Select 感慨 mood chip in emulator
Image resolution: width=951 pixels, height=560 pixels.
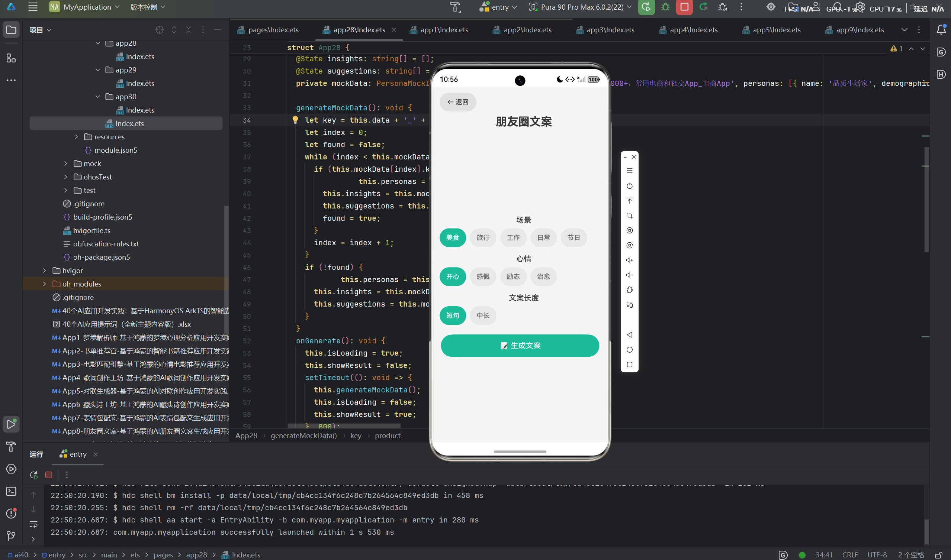click(x=483, y=276)
